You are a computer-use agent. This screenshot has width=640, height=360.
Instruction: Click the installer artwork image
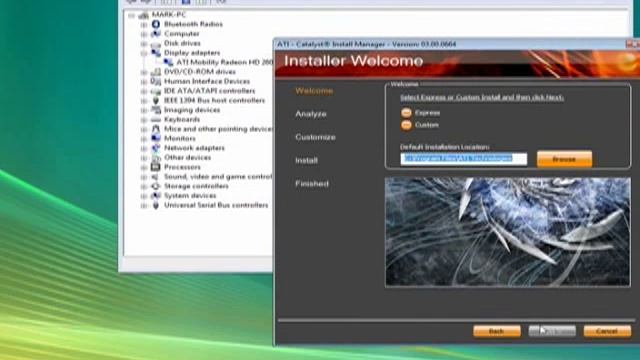(508, 232)
